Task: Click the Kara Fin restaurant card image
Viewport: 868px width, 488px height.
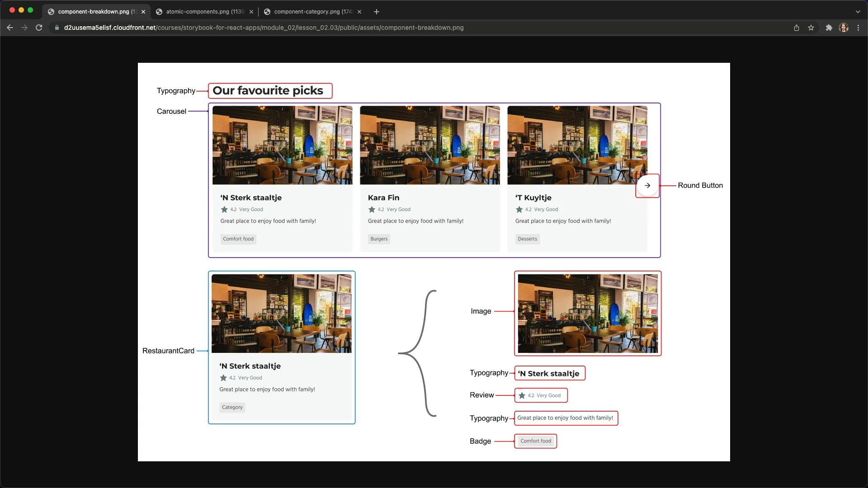Action: point(429,145)
